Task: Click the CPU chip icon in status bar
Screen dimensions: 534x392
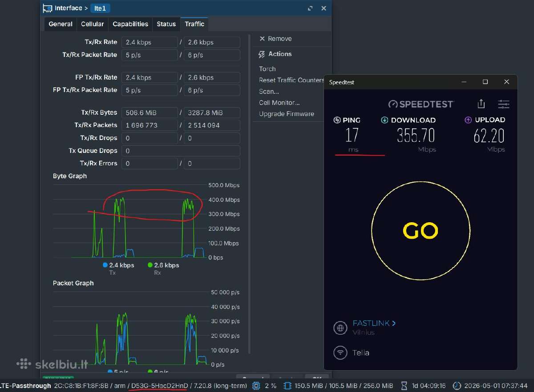Action: tap(256, 386)
